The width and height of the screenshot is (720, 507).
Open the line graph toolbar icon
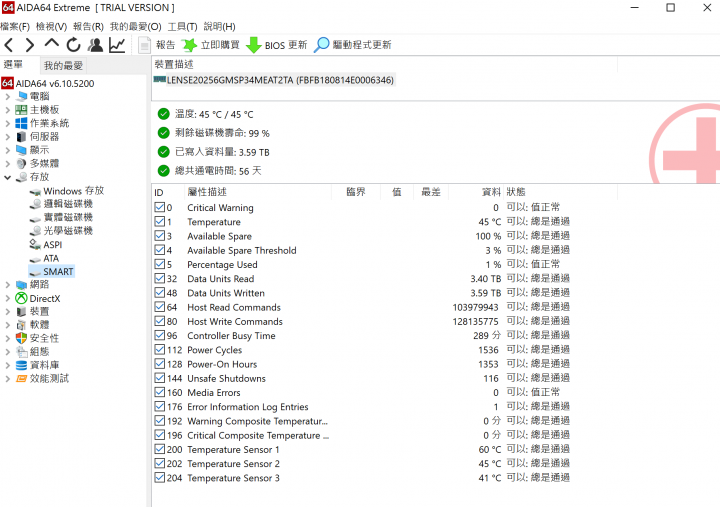click(x=117, y=45)
